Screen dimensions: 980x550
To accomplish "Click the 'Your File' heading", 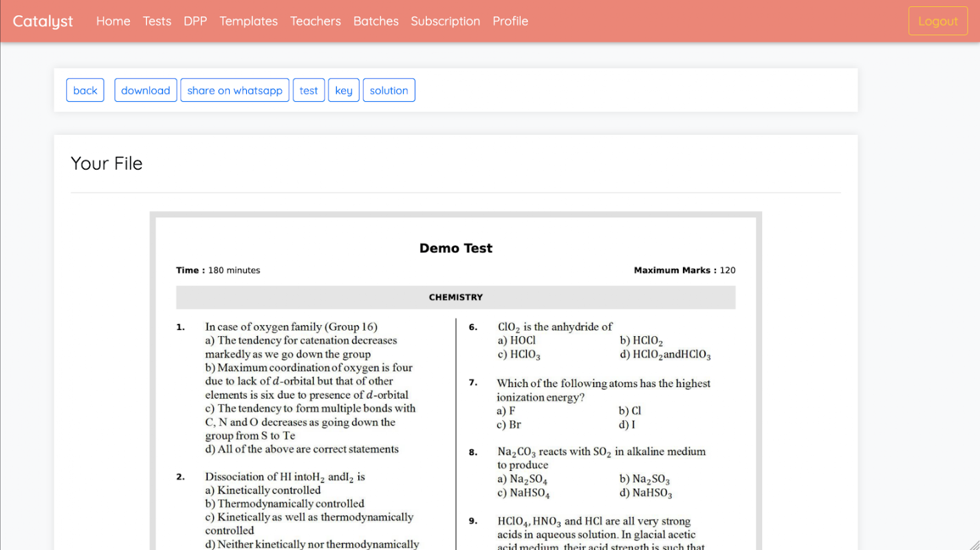I will [x=107, y=164].
